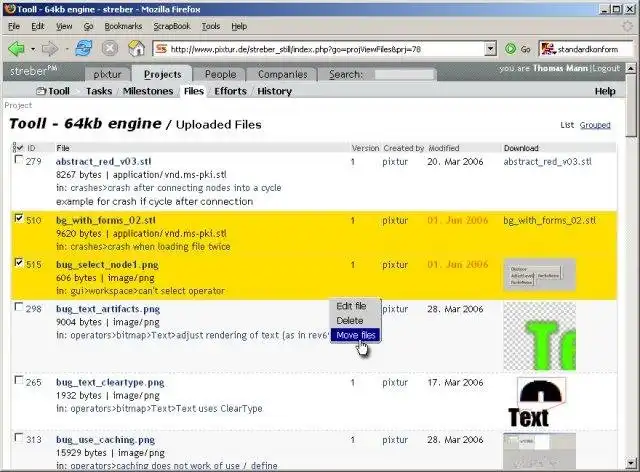Open file abstract_red_v03.stl link

click(104, 161)
